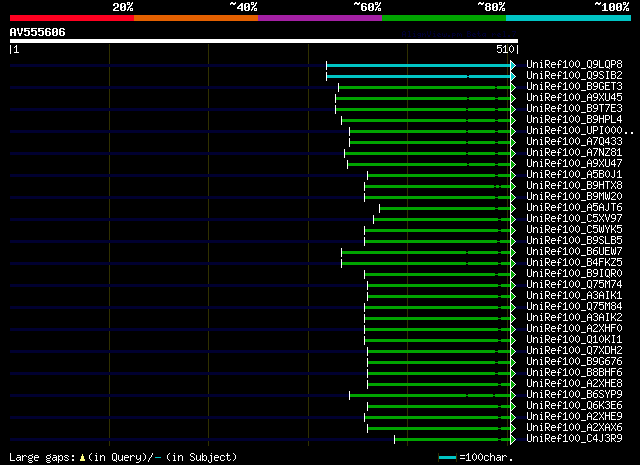Open hit UniRef100_B6SYP9
The image size is (640, 465).
coord(574,395)
